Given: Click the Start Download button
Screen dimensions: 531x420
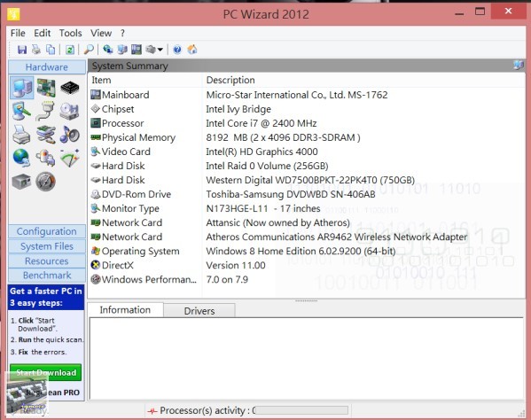Looking at the screenshot, I should [46, 372].
